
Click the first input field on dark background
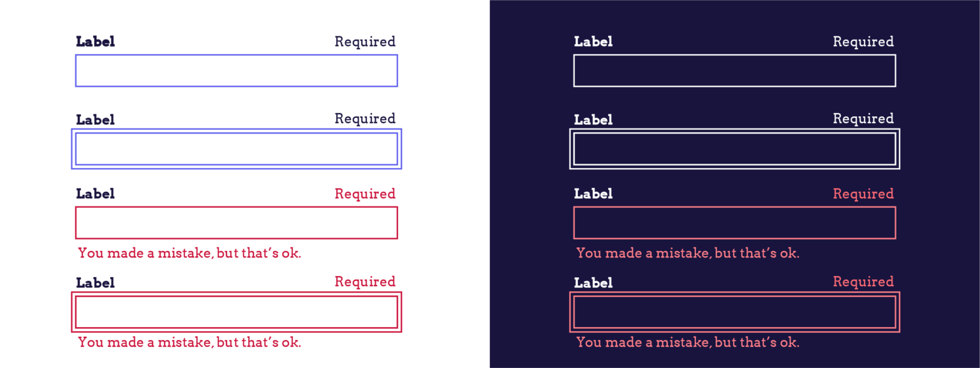point(734,70)
